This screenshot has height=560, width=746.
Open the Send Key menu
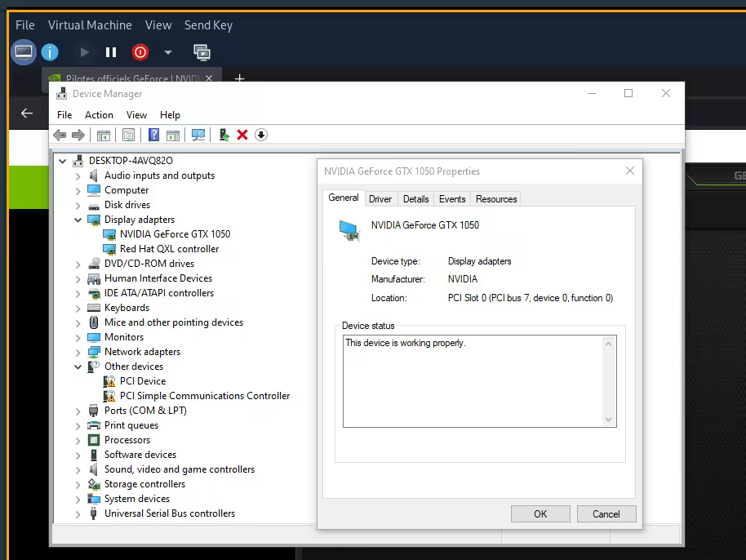[x=208, y=24]
